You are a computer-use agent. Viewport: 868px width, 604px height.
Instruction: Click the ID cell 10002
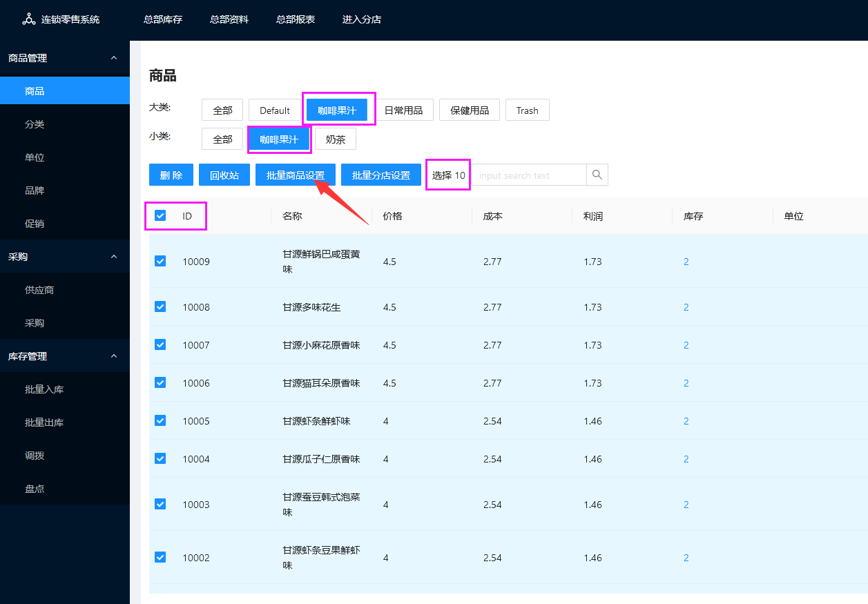pos(196,557)
